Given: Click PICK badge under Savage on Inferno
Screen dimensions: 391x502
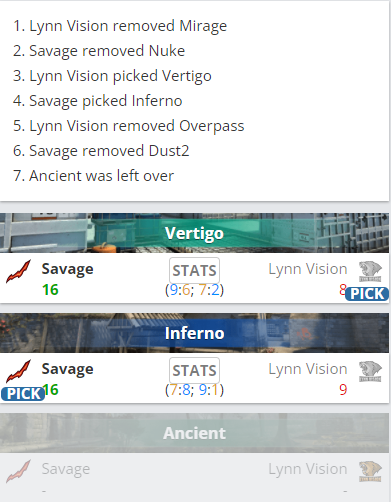Looking at the screenshot, I should click(x=23, y=394).
